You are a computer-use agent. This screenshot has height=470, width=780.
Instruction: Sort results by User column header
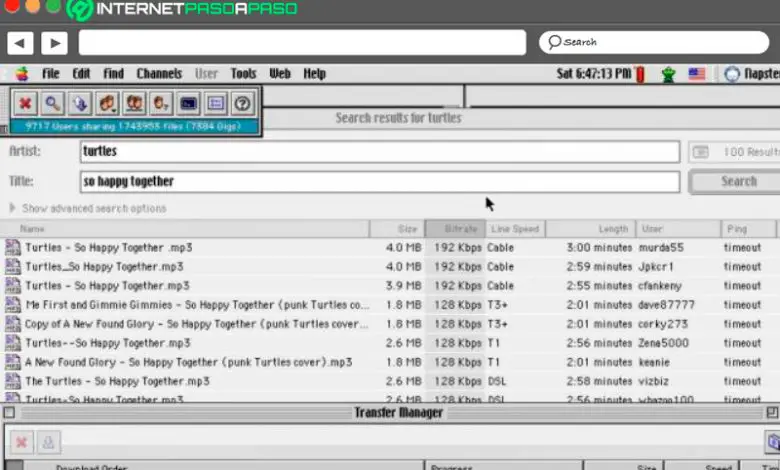pos(679,229)
